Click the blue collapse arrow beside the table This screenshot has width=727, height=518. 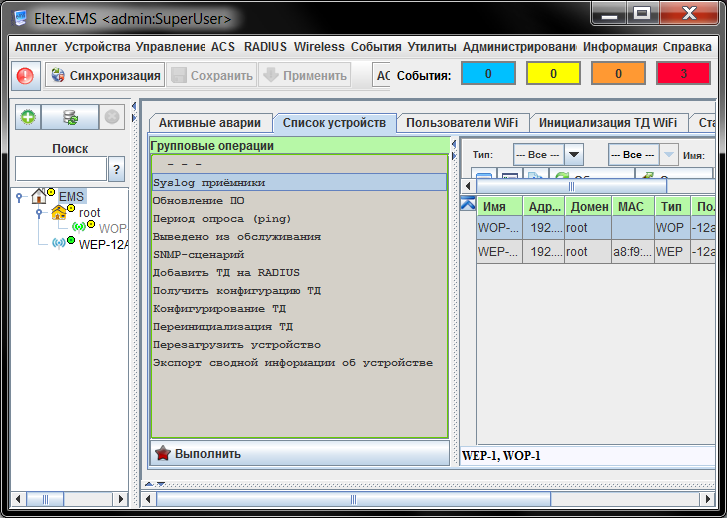(x=467, y=204)
